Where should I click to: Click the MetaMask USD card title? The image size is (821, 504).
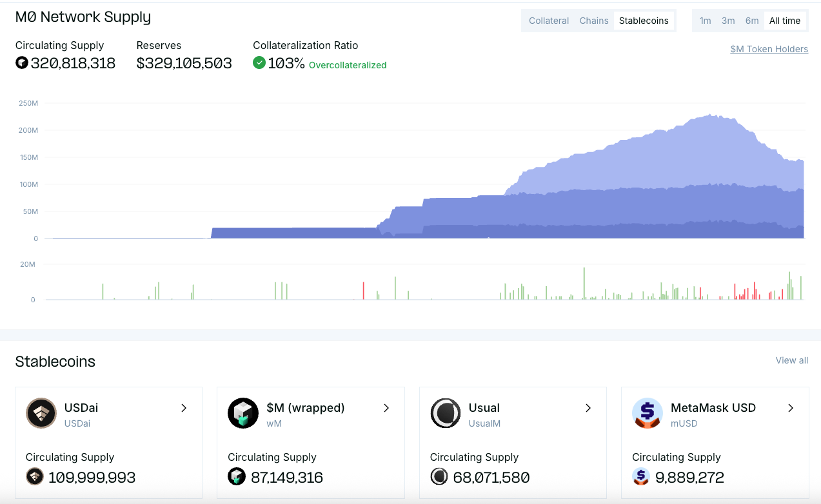click(x=713, y=407)
